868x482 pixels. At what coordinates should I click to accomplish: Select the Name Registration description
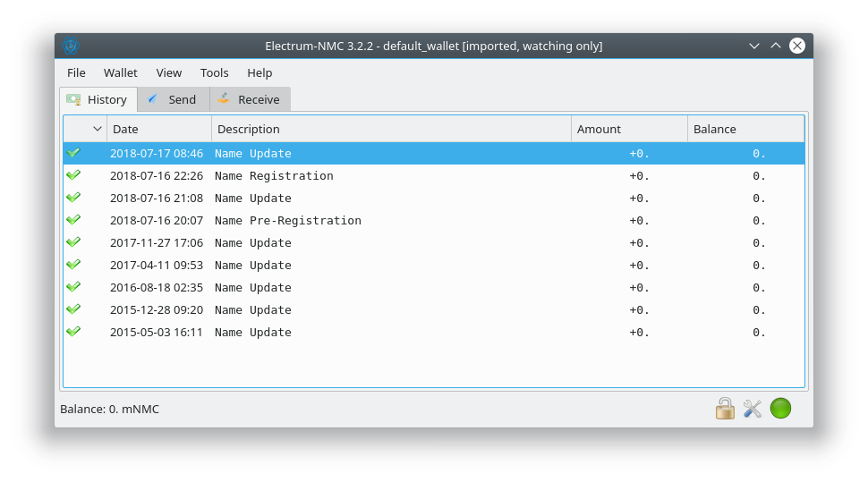pyautogui.click(x=274, y=176)
